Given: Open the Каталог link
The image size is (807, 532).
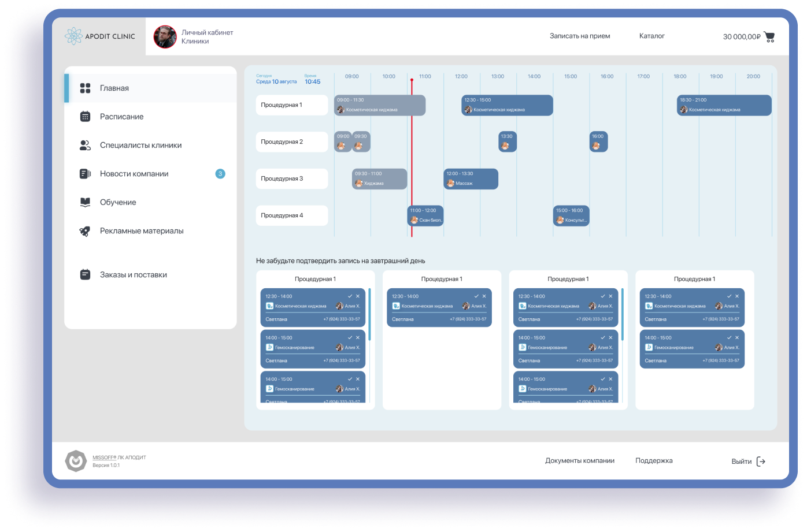Looking at the screenshot, I should (651, 36).
